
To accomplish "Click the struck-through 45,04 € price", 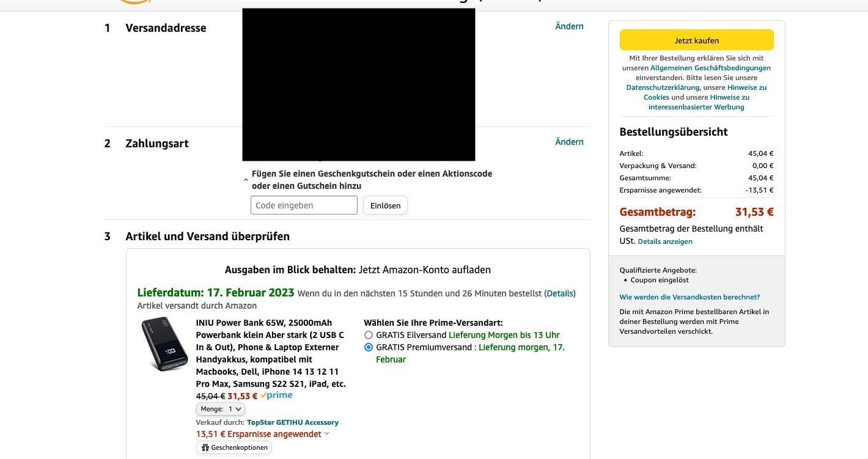I will 210,396.
